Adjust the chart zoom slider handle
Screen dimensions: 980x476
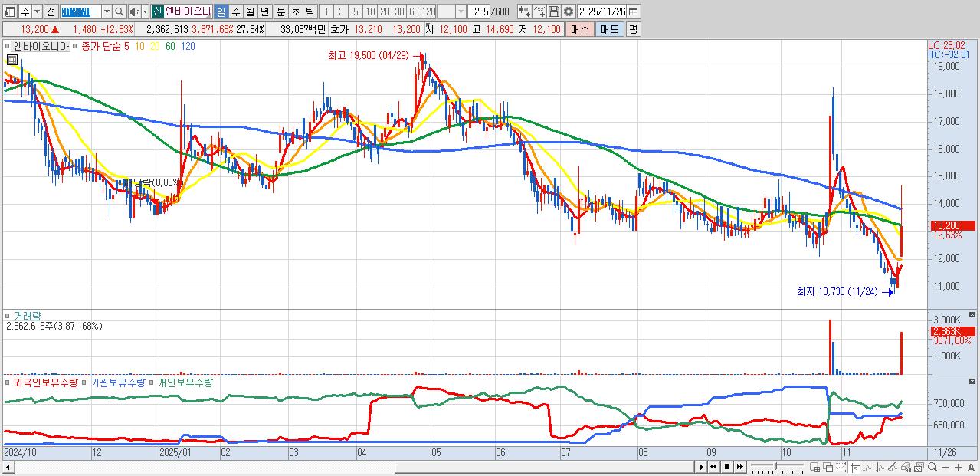tap(776, 467)
